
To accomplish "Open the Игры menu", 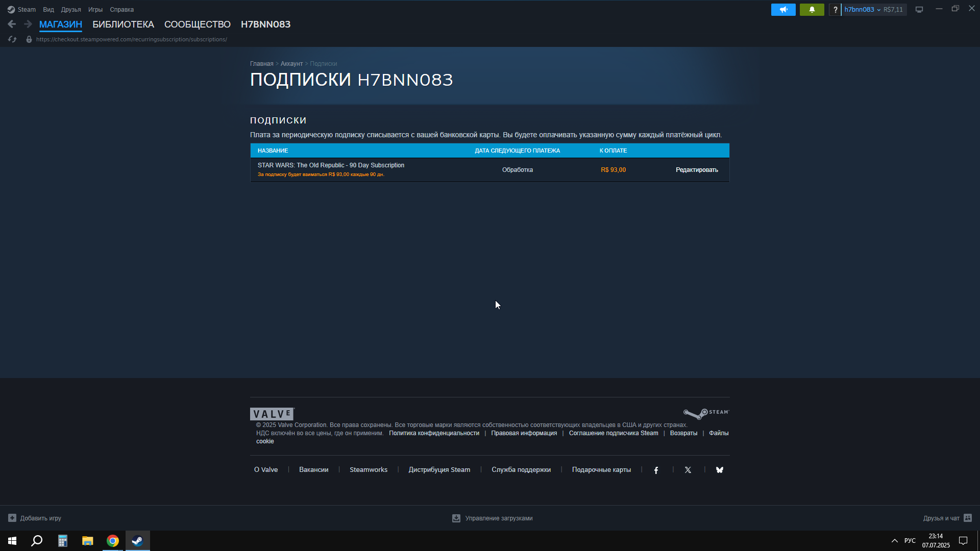I will click(x=95, y=10).
